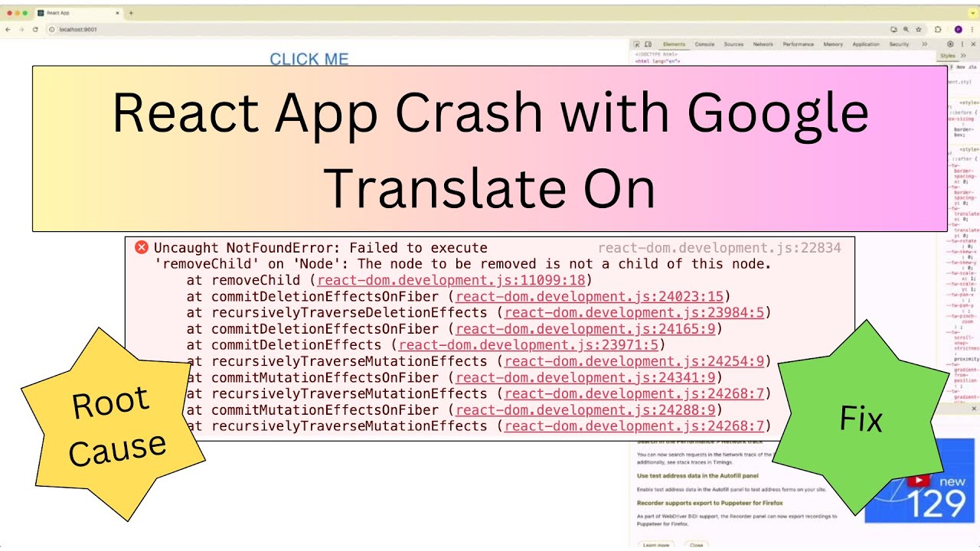Image resolution: width=980 pixels, height=551 pixels.
Task: Open react-dom.development.js:24165:9 link
Action: coord(585,328)
